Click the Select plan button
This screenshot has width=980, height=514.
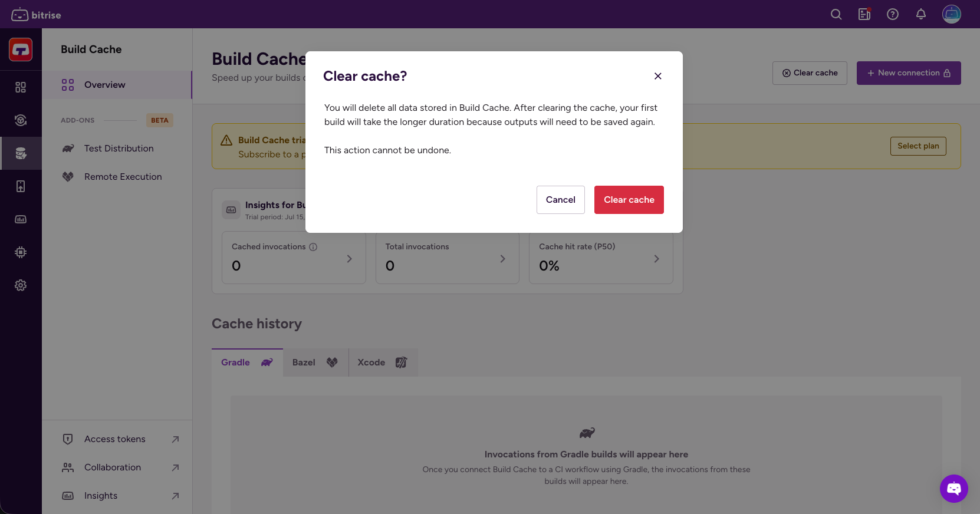tap(917, 146)
